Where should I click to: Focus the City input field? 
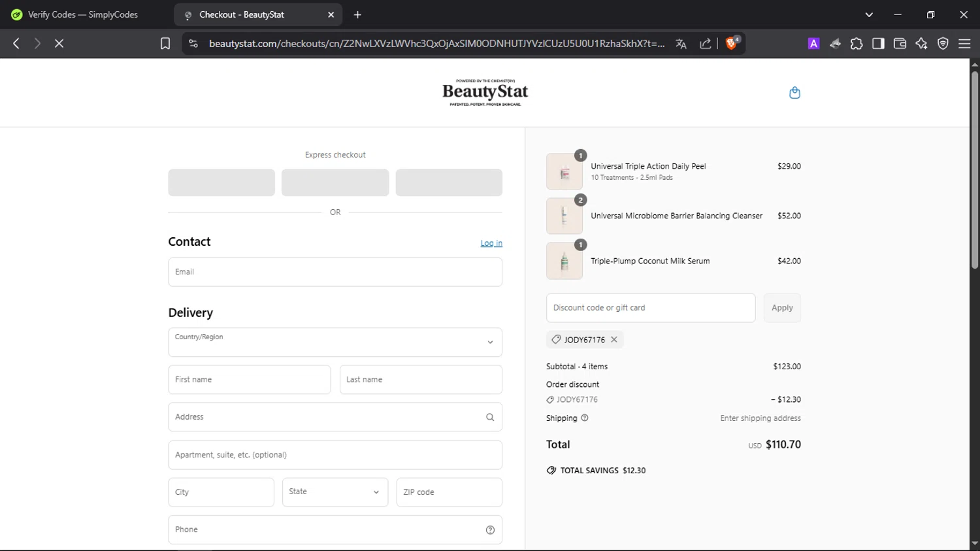pyautogui.click(x=221, y=492)
